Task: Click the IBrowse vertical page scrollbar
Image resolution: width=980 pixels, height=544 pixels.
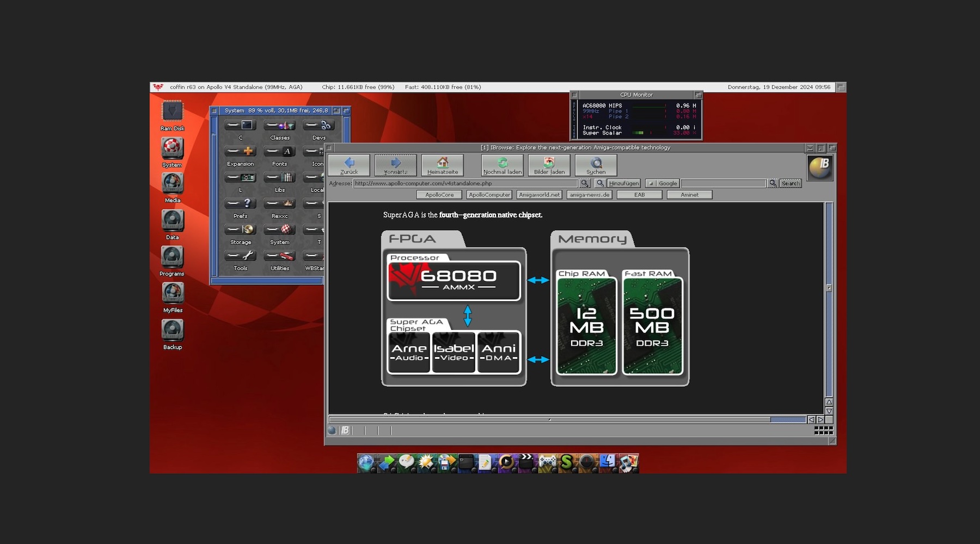Action: click(829, 300)
